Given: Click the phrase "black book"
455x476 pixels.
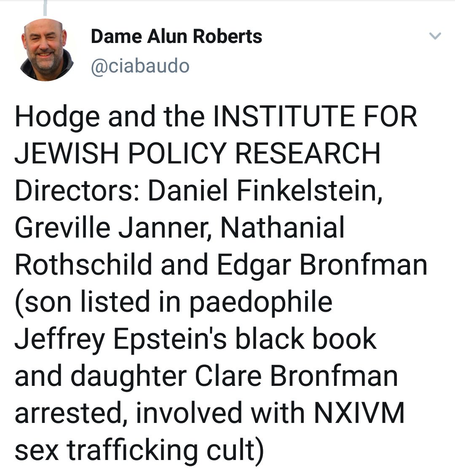Looking at the screenshot, I should click(305, 338).
